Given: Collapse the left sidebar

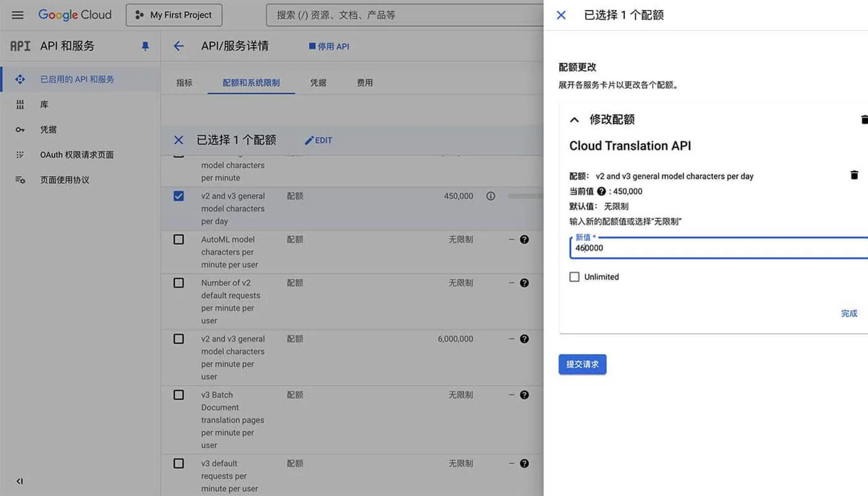Looking at the screenshot, I should click(x=19, y=480).
